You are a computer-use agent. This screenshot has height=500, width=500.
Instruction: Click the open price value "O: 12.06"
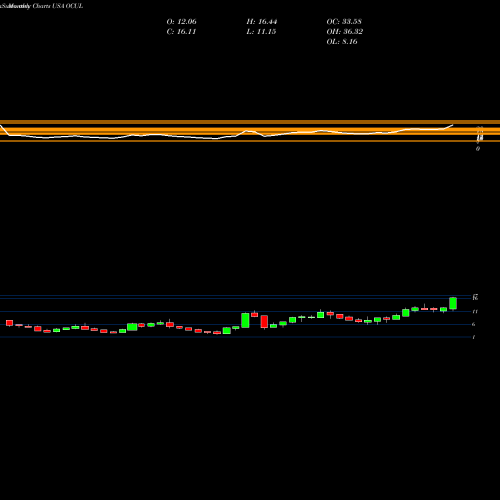click(x=181, y=22)
